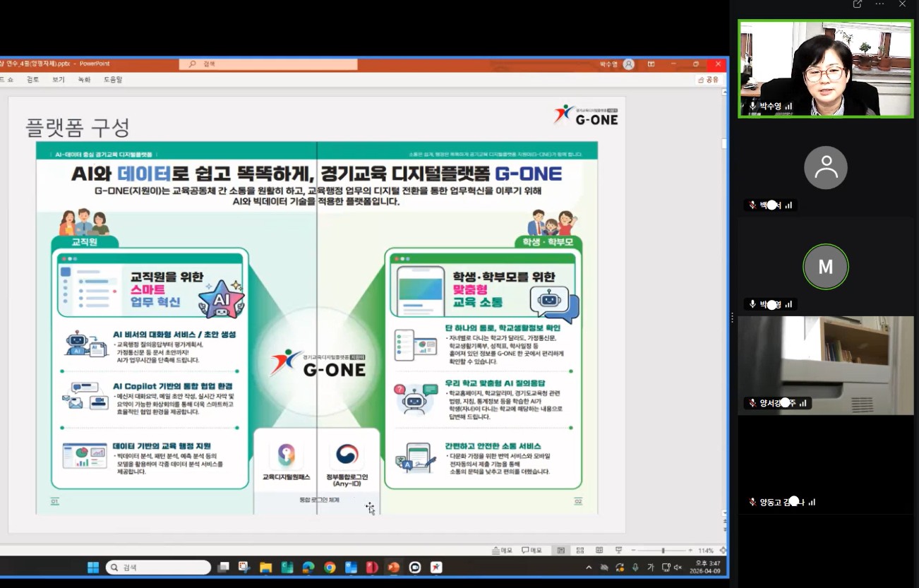Click the PowerPoint title bar 검색 box
The height and width of the screenshot is (588, 919).
268,64
